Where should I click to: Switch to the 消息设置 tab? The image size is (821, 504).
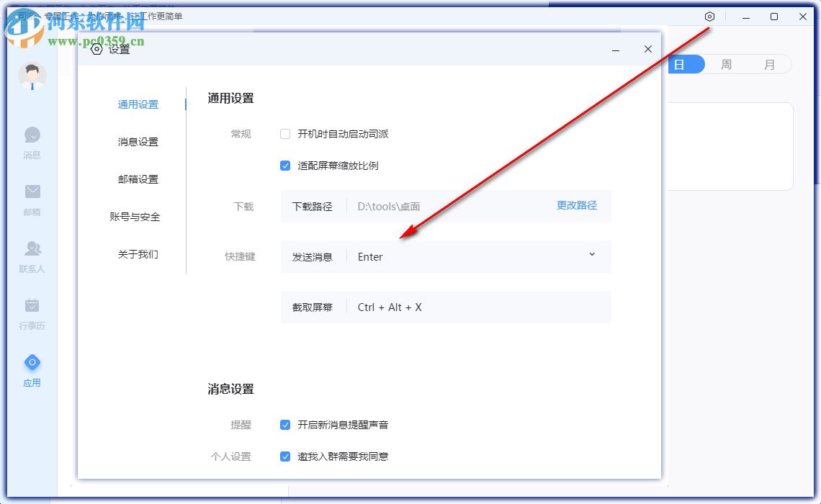(137, 142)
